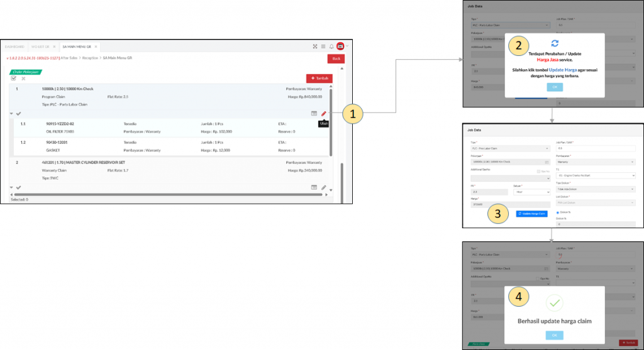The width and height of the screenshot is (644, 350).
Task: Collapse job 1 with the arrow expander
Action: coord(11,114)
